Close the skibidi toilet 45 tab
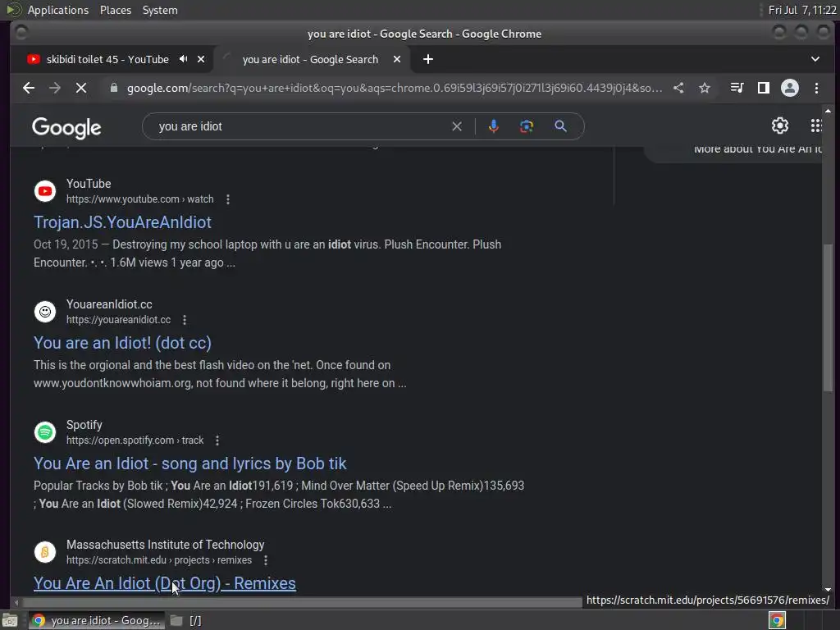Screen dimensions: 840x630 201,59
